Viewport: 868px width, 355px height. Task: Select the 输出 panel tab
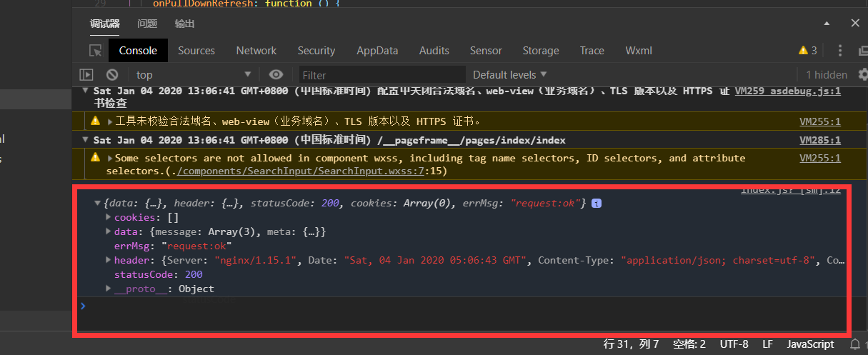[184, 24]
